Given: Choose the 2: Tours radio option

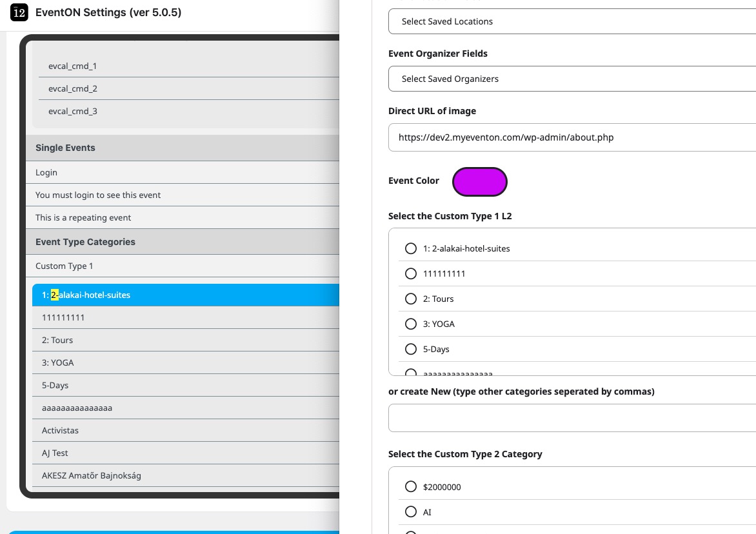Looking at the screenshot, I should point(411,299).
